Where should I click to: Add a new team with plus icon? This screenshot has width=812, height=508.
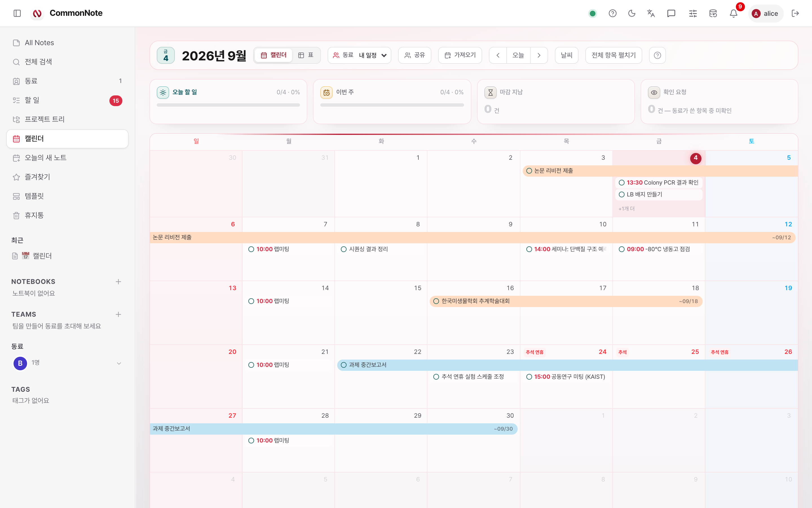118,314
